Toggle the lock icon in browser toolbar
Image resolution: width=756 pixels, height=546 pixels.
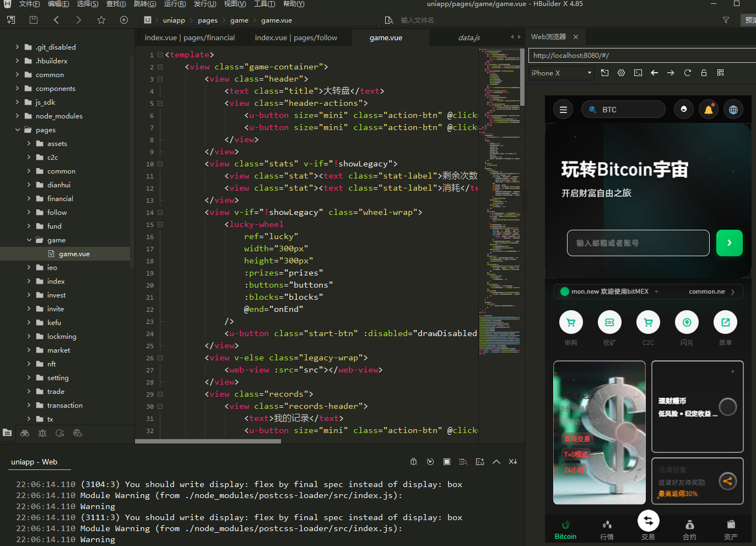[x=704, y=73]
